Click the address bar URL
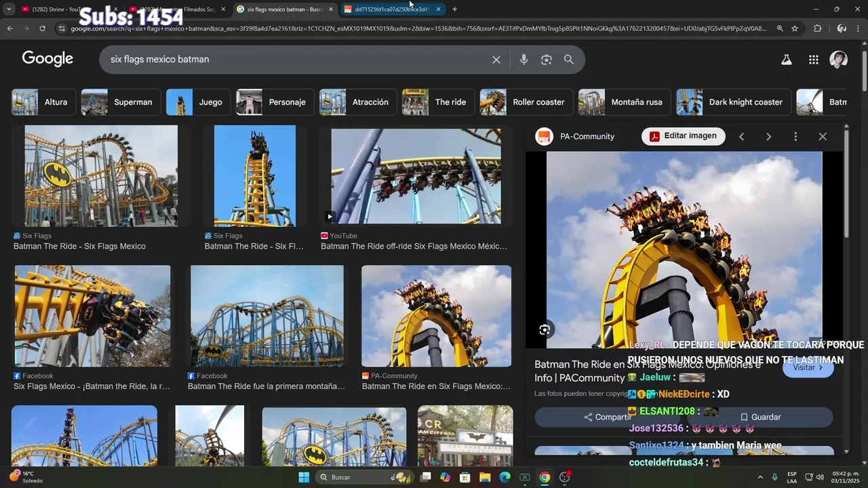This screenshot has width=868, height=488. click(x=418, y=28)
